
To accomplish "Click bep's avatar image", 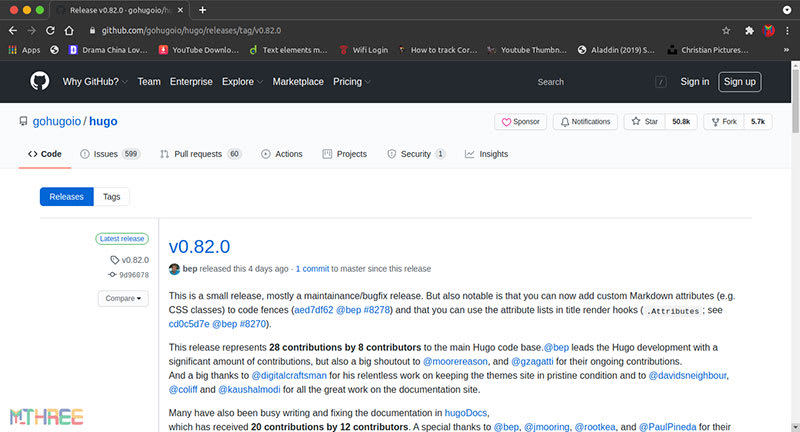I will pyautogui.click(x=174, y=269).
